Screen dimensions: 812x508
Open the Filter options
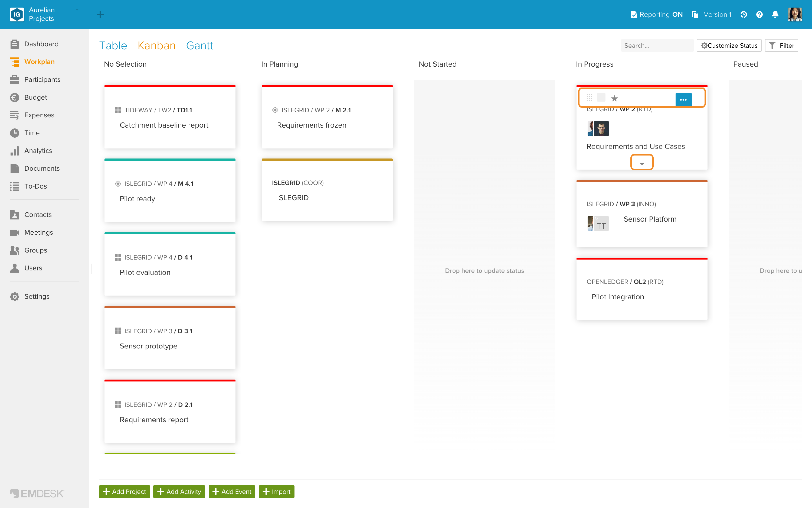tap(781, 46)
